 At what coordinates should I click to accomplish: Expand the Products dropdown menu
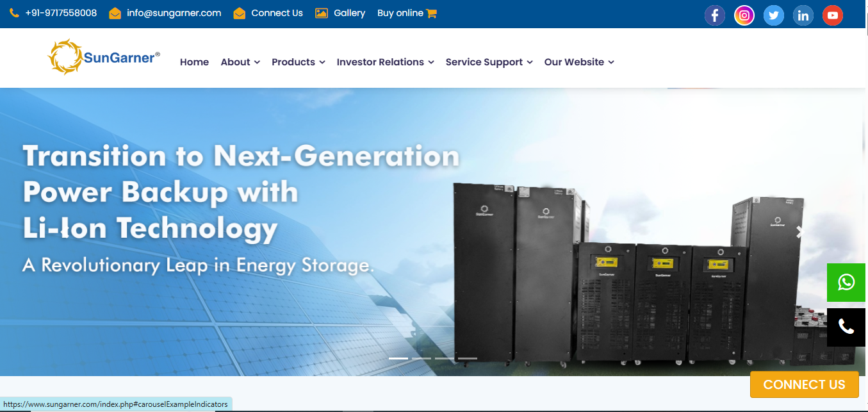pos(298,62)
